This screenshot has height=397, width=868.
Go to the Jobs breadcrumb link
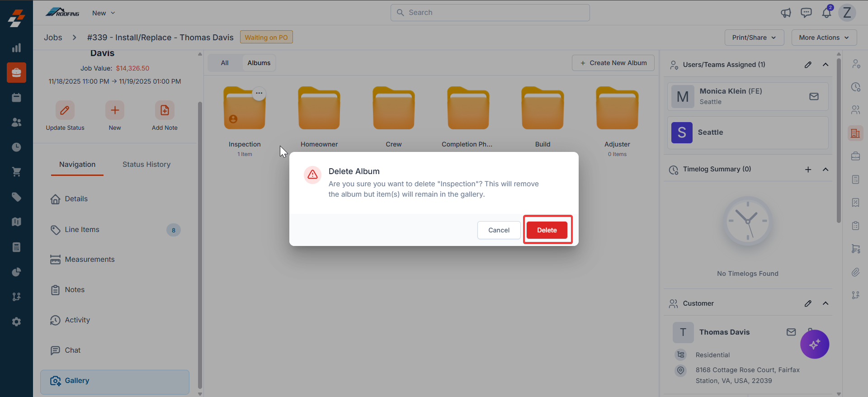pyautogui.click(x=53, y=38)
